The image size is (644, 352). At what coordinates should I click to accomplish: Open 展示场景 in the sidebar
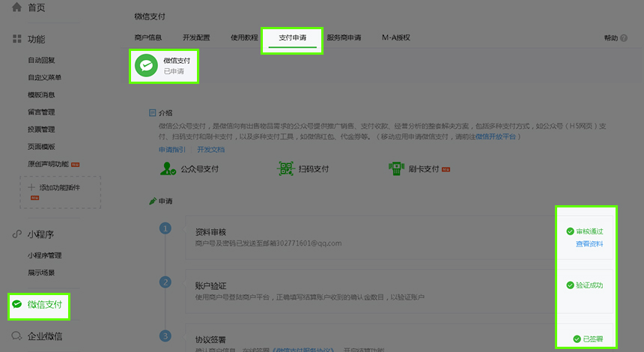pyautogui.click(x=41, y=273)
